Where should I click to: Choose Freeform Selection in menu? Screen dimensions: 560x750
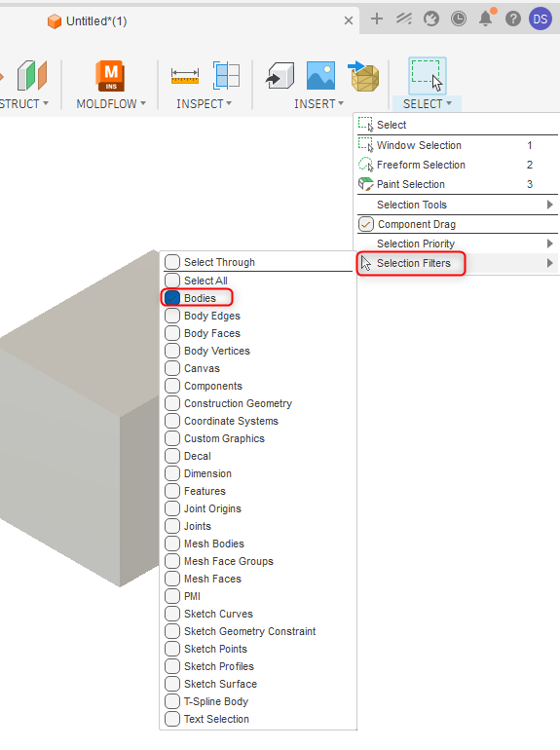coord(457,165)
